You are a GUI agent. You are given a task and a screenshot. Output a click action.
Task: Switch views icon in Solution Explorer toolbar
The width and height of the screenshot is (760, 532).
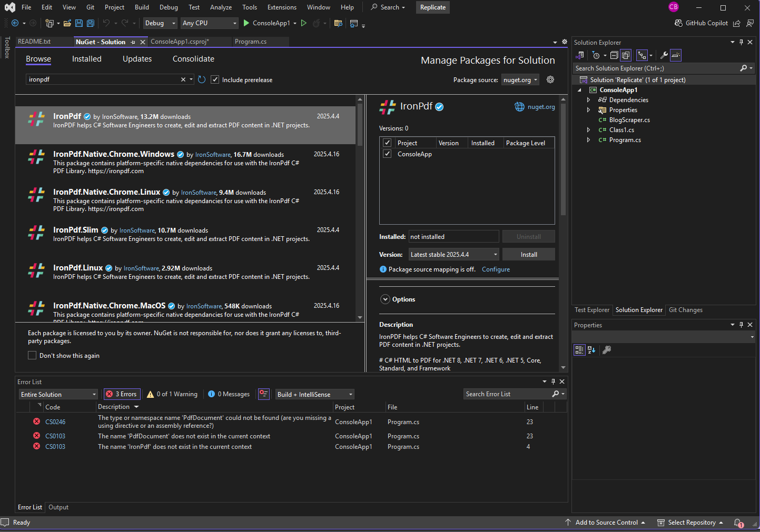[x=580, y=55]
